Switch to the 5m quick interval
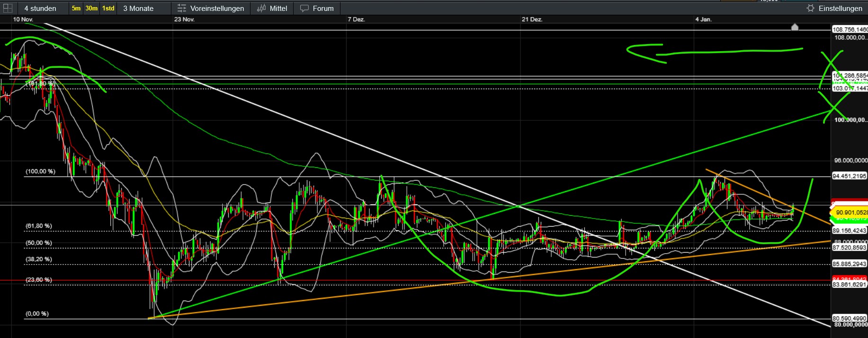The width and height of the screenshot is (868, 338). pos(76,8)
